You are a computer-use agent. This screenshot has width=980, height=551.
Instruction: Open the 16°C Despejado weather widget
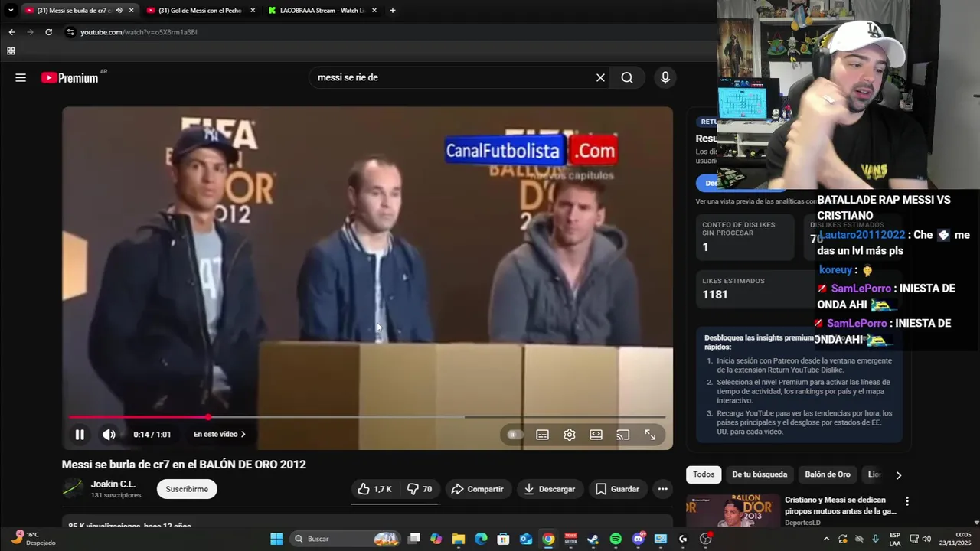pyautogui.click(x=33, y=539)
